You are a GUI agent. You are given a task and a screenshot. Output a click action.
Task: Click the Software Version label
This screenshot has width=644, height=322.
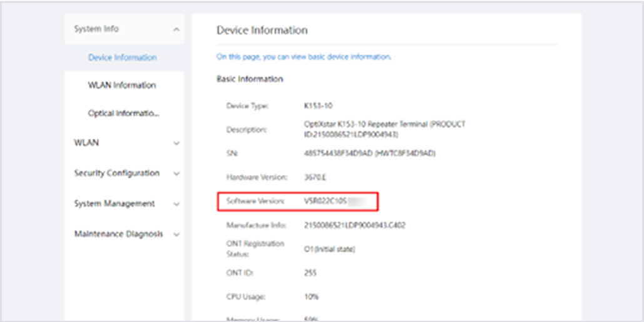click(x=255, y=201)
